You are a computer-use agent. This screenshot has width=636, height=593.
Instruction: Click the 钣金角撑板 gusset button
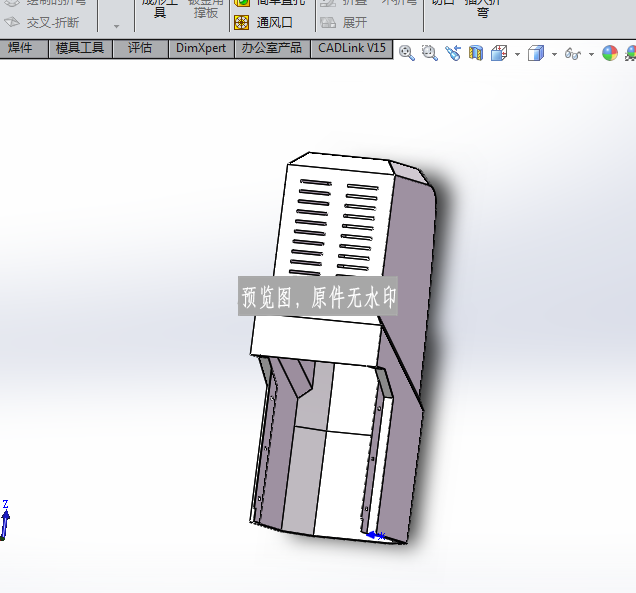tap(206, 8)
